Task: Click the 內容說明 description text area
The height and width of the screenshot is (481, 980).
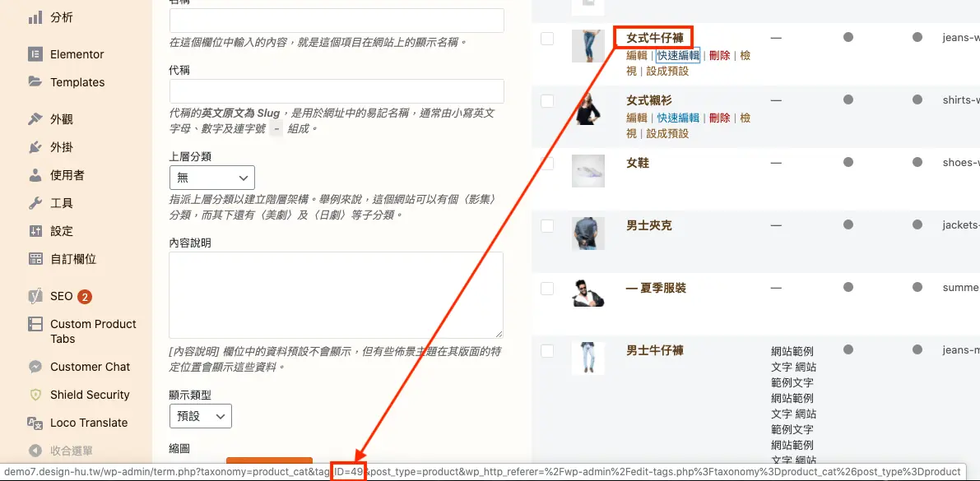Action: 337,295
